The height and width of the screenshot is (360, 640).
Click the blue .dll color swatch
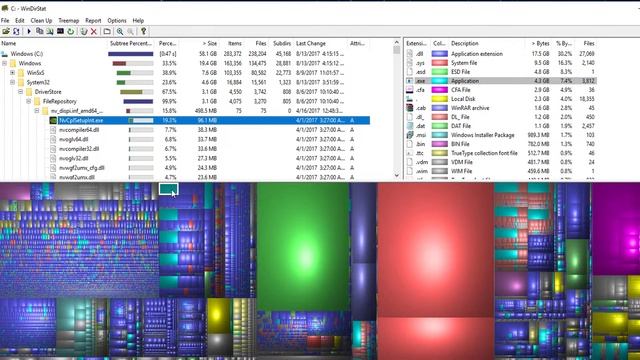440,54
